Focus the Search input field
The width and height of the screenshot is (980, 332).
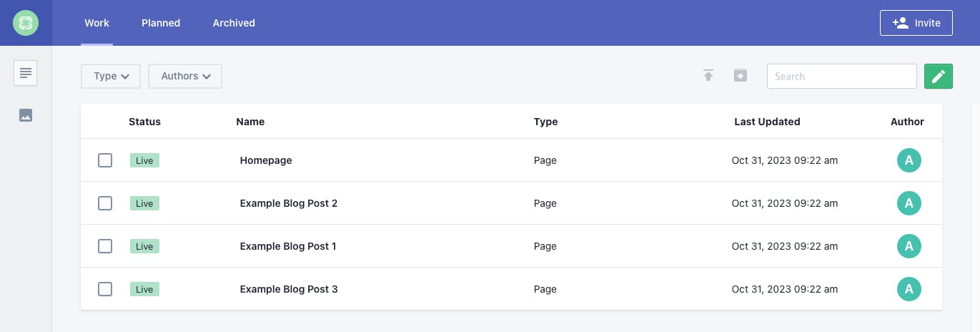click(841, 76)
